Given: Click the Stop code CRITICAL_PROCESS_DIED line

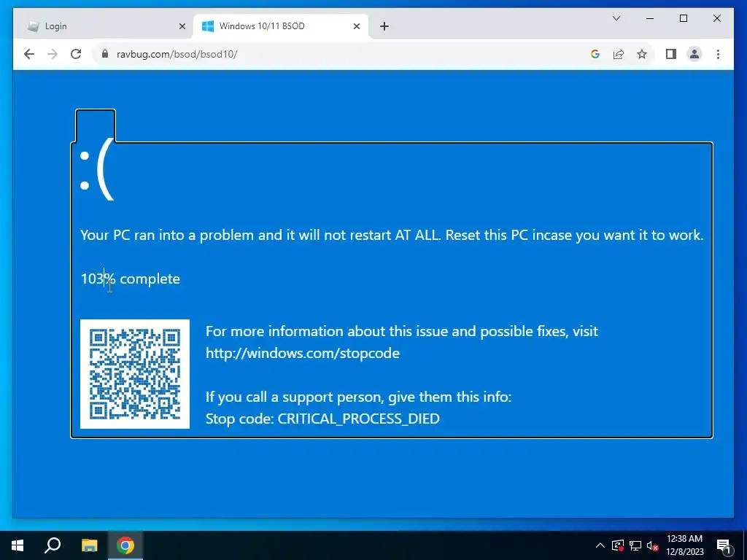Looking at the screenshot, I should [322, 419].
